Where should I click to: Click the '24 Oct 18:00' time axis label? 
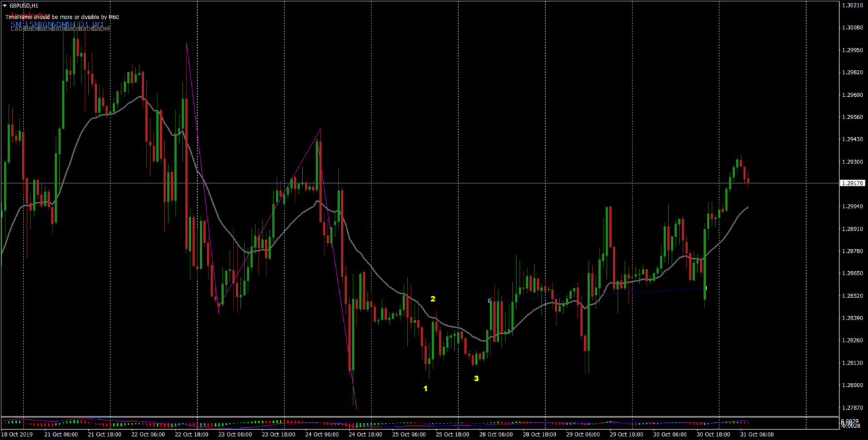pos(365,435)
